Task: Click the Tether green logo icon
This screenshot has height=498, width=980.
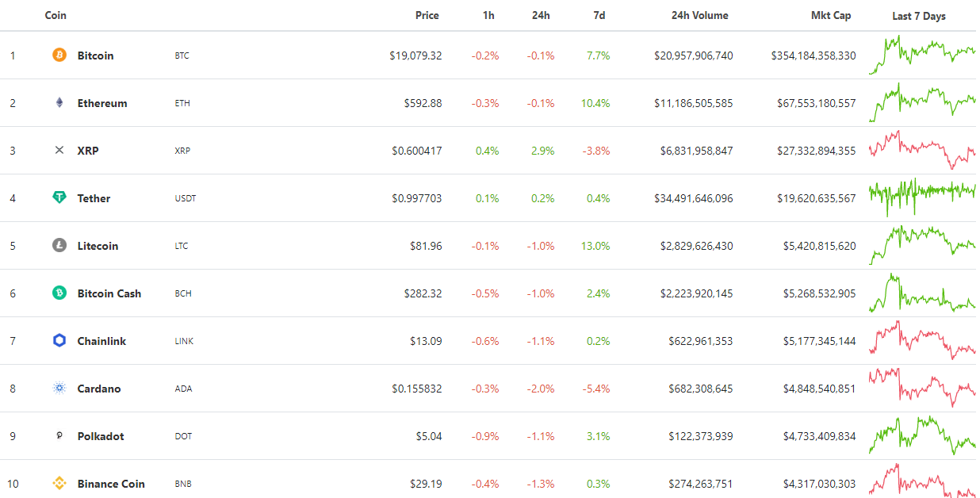Action: [59, 198]
